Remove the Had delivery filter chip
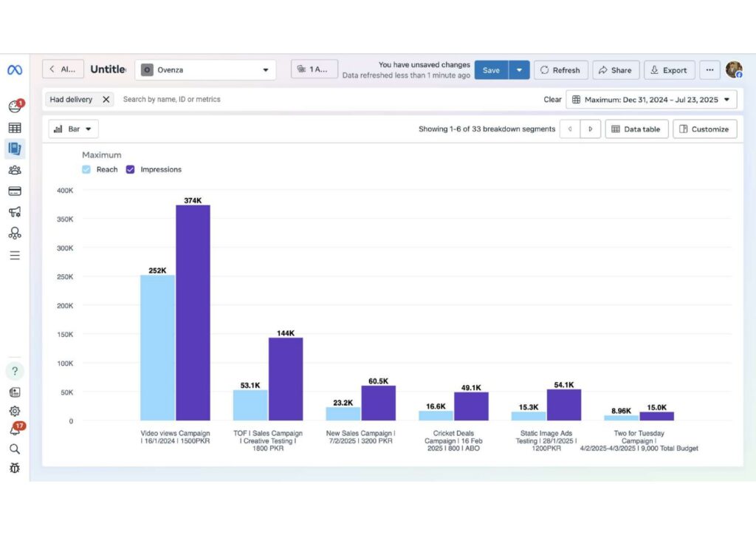 point(106,99)
